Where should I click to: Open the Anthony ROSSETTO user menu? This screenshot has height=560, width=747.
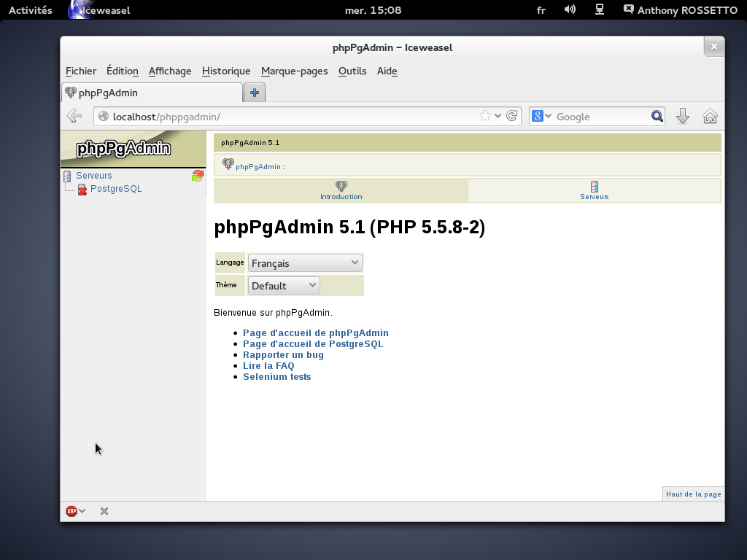[x=681, y=10]
